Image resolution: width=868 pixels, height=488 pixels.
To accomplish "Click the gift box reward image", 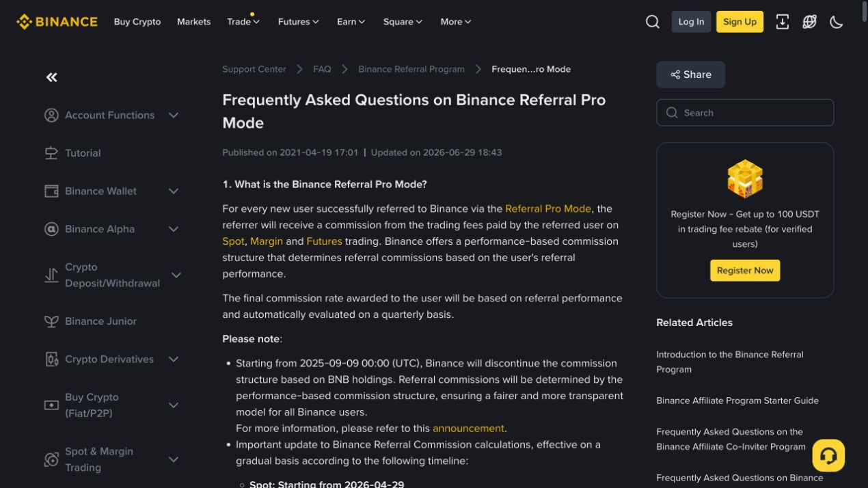I will click(x=745, y=178).
